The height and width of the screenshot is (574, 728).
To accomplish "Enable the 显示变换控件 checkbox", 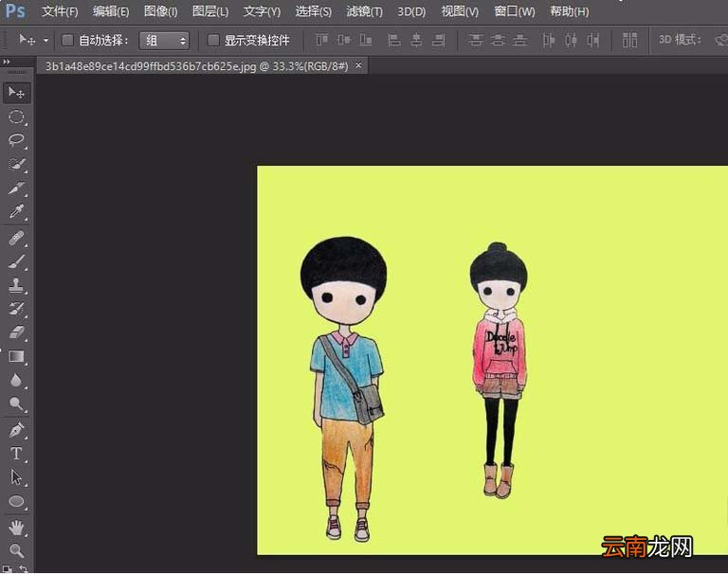I will click(x=213, y=41).
